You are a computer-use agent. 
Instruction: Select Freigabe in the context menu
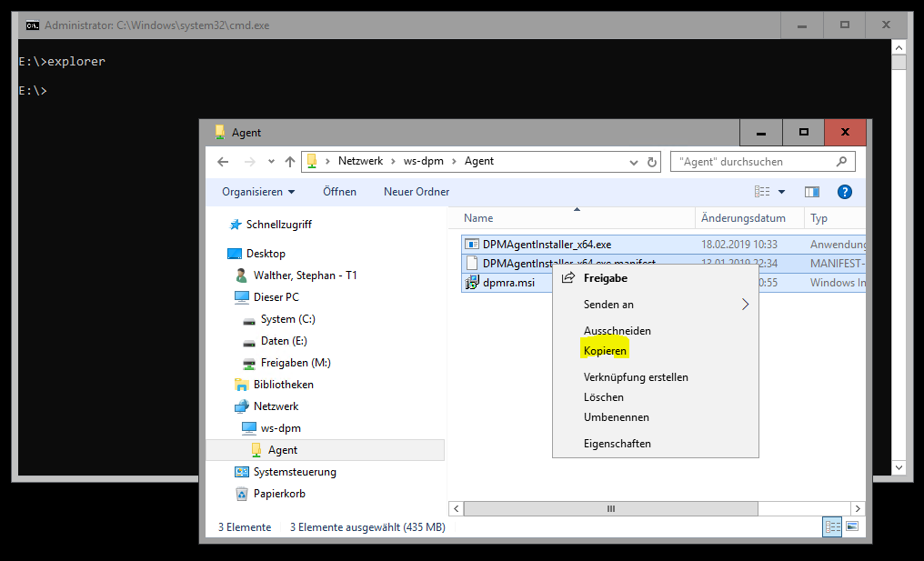tap(656, 278)
